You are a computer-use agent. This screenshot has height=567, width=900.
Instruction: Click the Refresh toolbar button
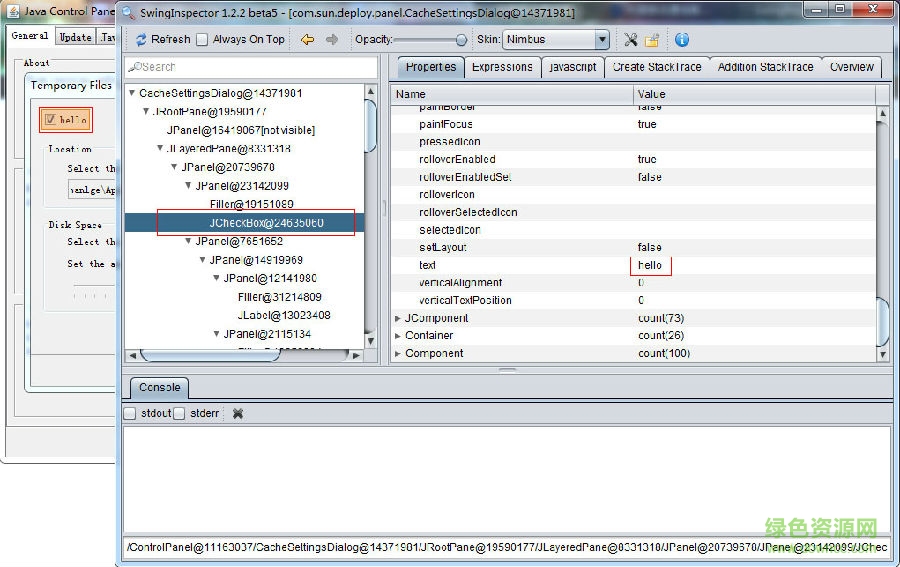(162, 40)
